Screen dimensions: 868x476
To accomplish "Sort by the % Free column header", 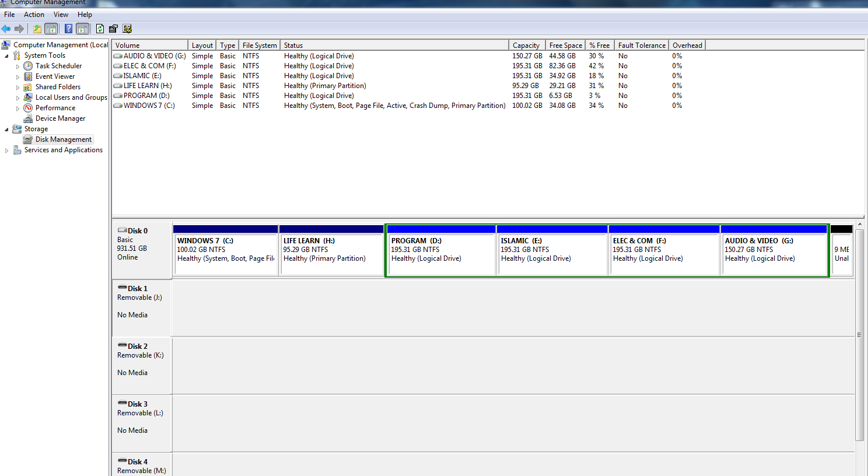I will point(600,45).
